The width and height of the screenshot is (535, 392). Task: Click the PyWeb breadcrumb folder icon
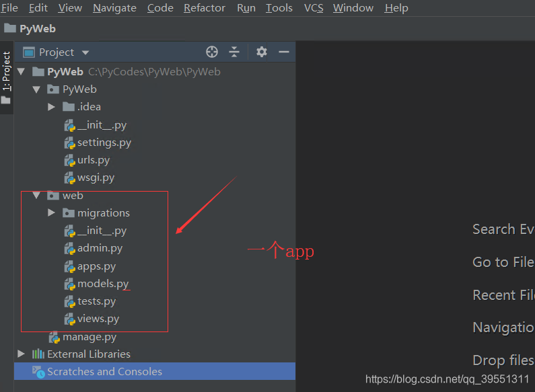click(10, 28)
